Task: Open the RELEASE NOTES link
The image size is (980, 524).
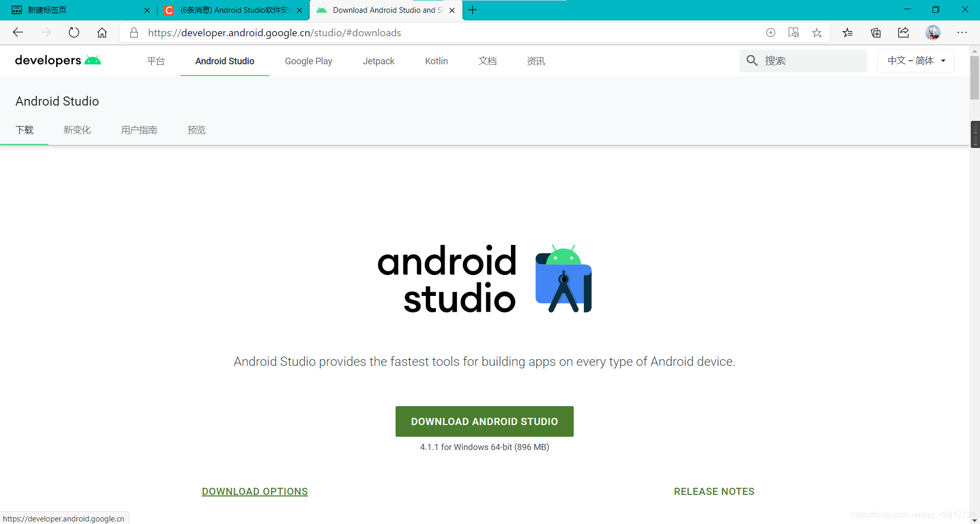Action: [714, 491]
